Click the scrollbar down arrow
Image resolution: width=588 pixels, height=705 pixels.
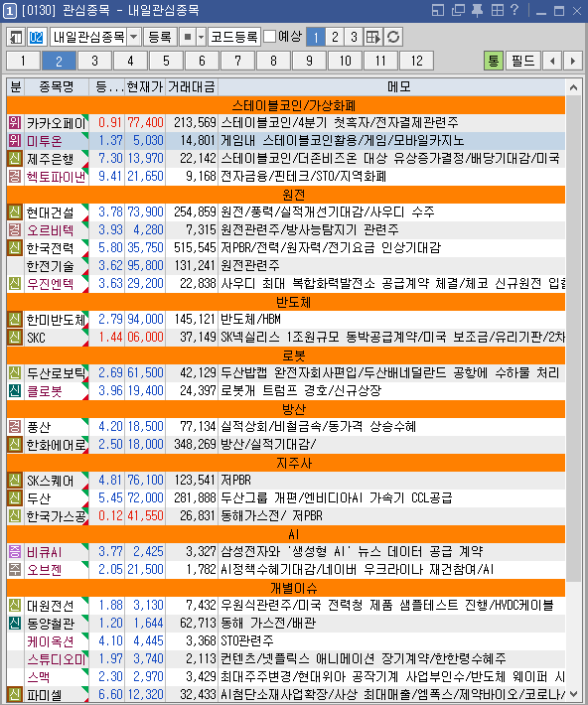[x=573, y=693]
